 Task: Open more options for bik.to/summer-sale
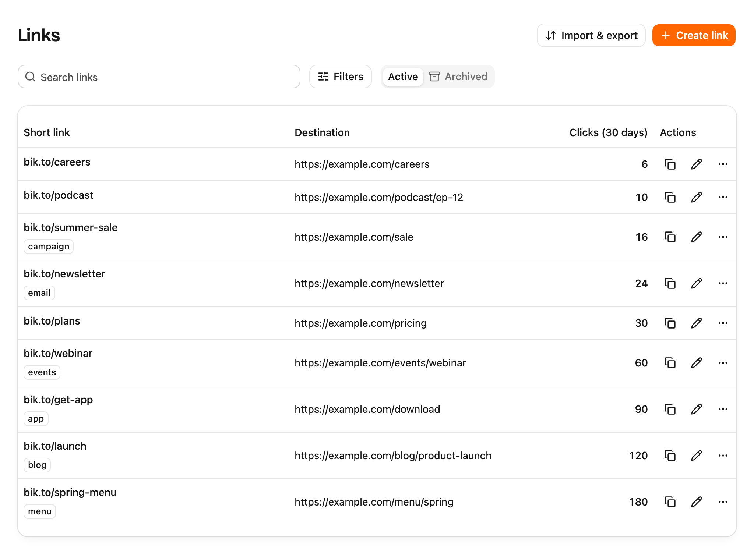(x=723, y=237)
